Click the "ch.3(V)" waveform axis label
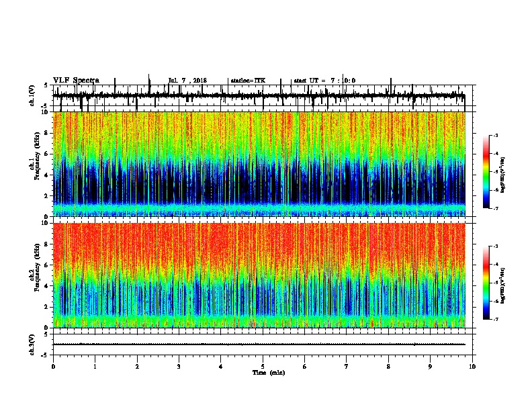 click(32, 345)
